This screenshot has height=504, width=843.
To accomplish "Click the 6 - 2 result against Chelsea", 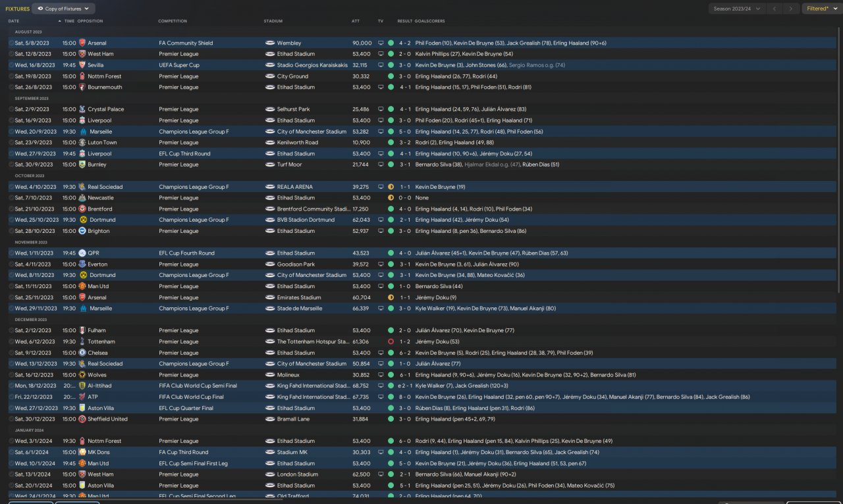I will (404, 353).
